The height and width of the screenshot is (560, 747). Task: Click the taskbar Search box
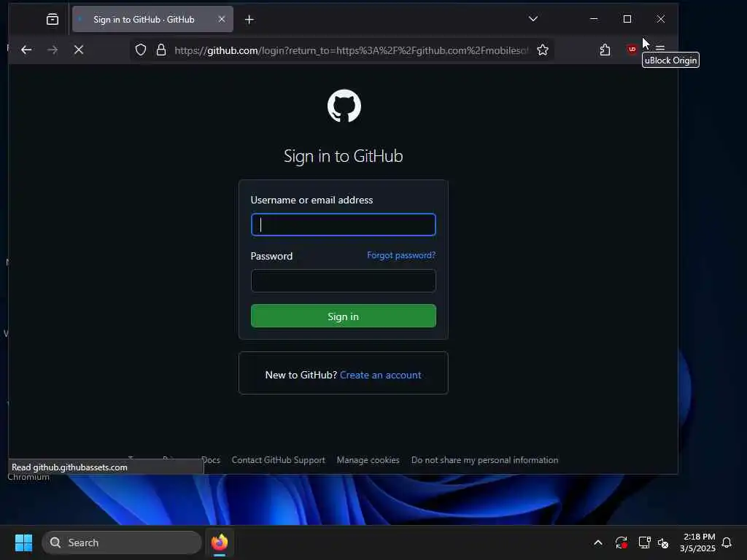click(x=122, y=542)
